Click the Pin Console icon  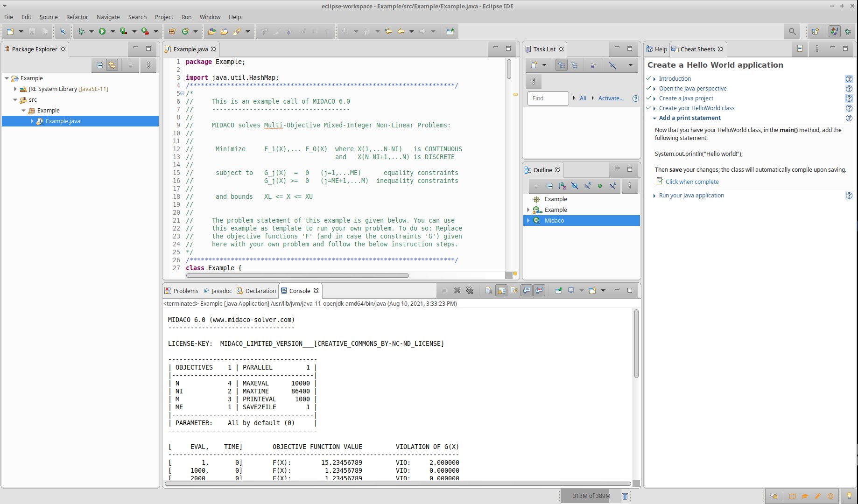[558, 290]
